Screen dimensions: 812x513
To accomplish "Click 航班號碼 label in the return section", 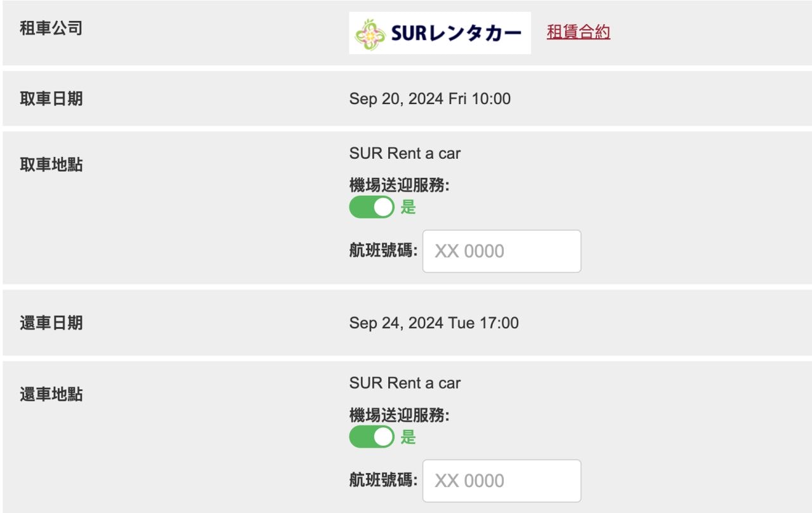I will (x=383, y=480).
